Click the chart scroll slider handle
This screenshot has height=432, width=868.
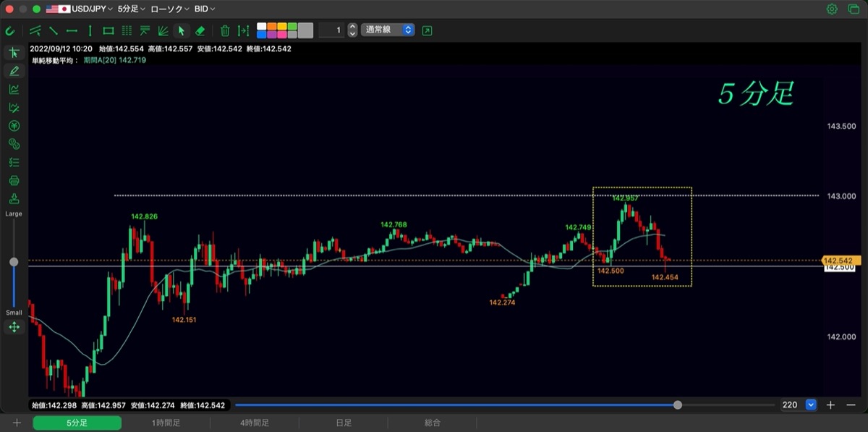point(678,405)
